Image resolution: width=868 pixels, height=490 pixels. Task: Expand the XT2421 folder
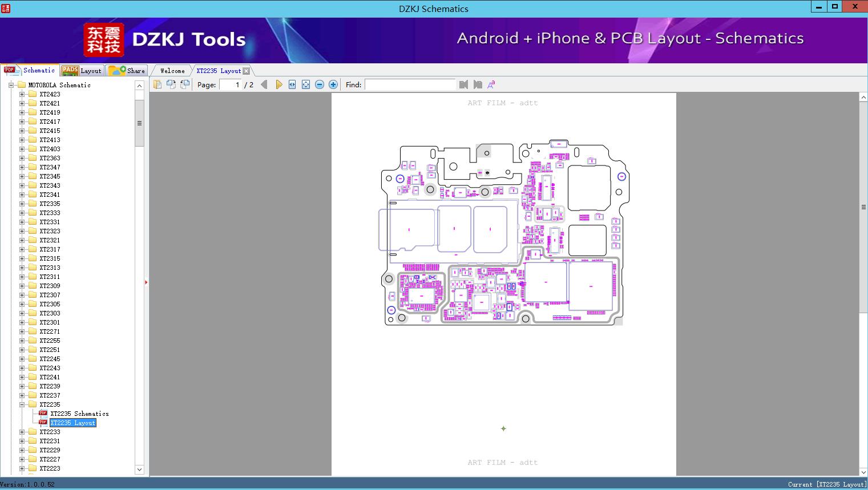tap(22, 103)
